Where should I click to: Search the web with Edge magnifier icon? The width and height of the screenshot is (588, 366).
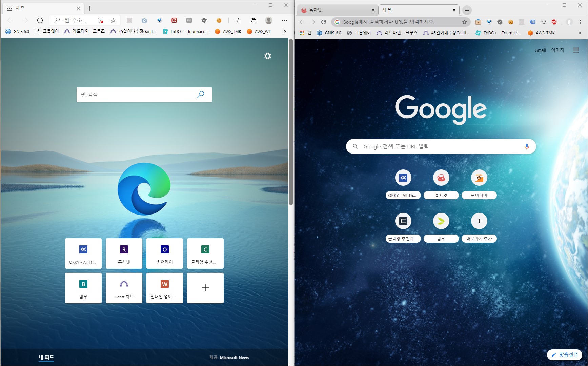201,94
